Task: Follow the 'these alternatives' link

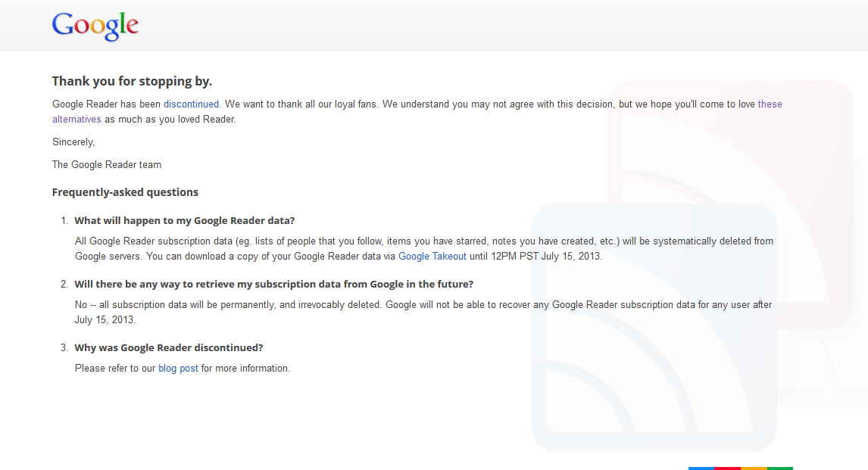Action: (x=770, y=104)
